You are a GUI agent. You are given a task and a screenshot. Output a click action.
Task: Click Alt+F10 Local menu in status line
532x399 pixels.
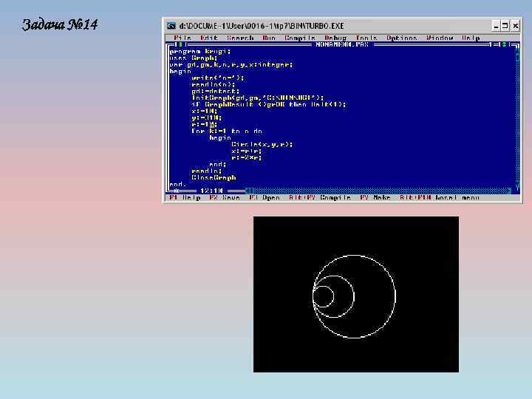440,197
